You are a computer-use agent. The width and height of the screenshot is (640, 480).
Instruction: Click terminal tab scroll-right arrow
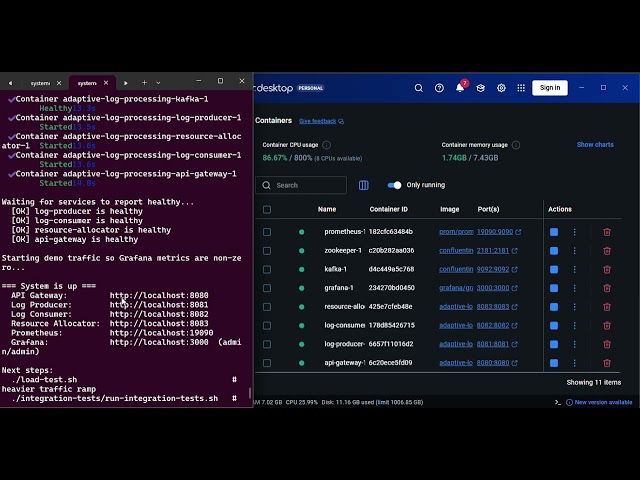126,83
